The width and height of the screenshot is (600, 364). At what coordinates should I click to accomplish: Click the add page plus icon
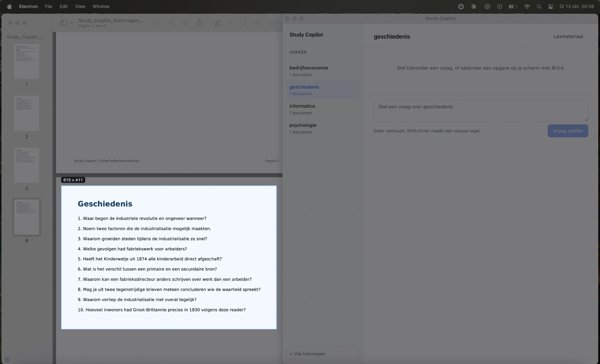pyautogui.click(x=7, y=360)
